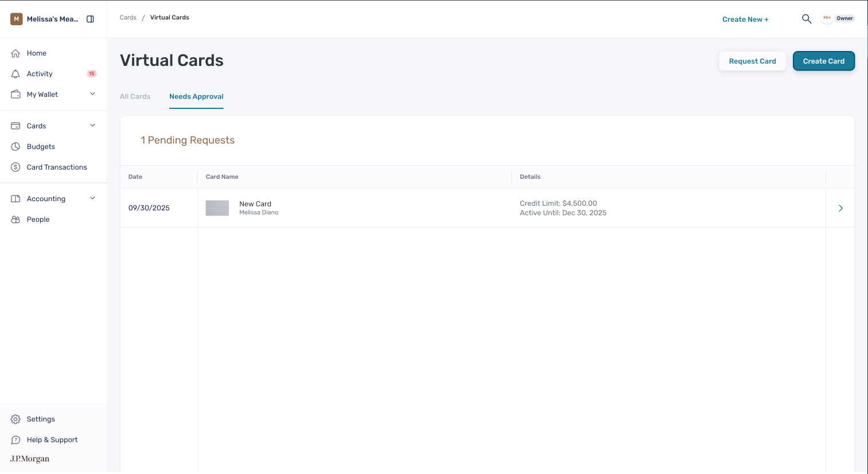Open the Create New + link
The width and height of the screenshot is (868, 474).
[745, 19]
